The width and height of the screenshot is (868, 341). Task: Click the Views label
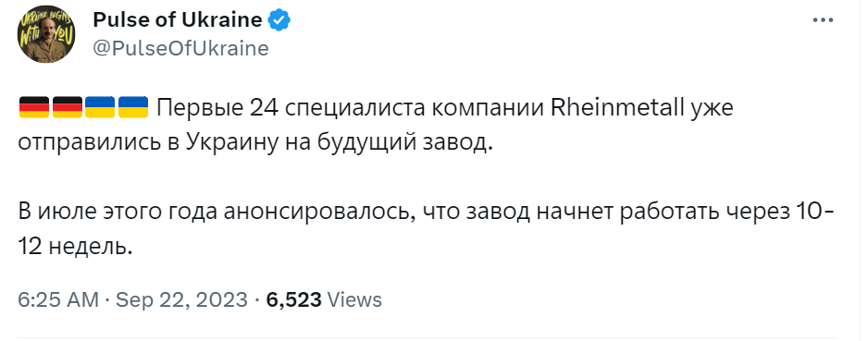[x=354, y=299]
